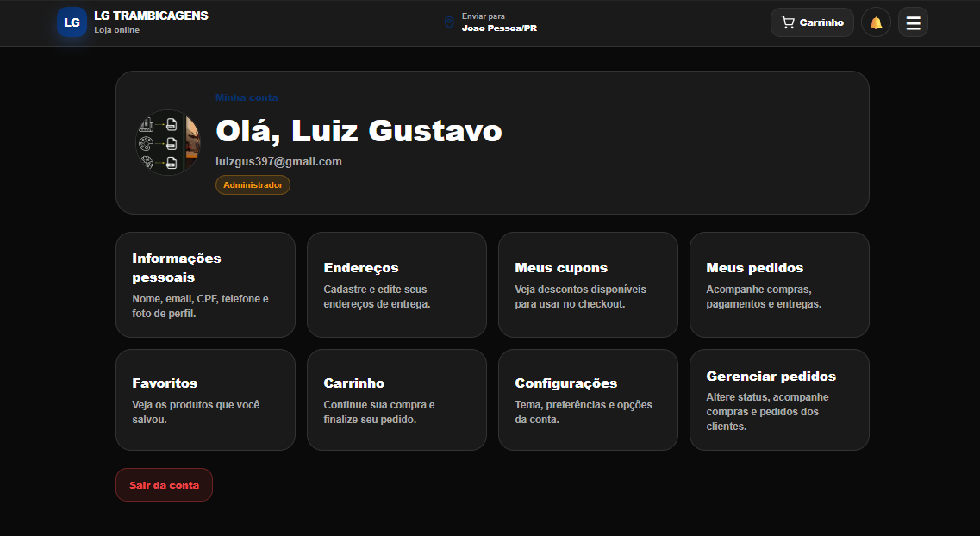This screenshot has height=536, width=980.
Task: Click the location pin icon
Action: point(449,22)
